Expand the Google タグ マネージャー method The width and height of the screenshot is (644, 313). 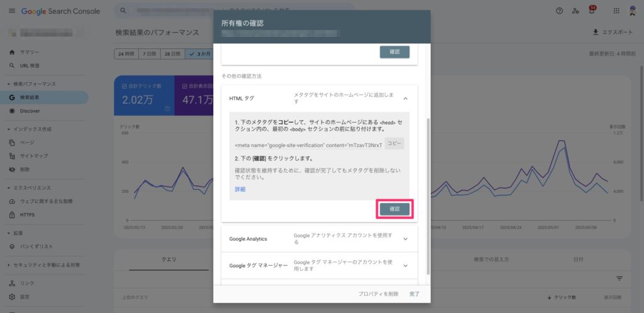pyautogui.click(x=405, y=265)
